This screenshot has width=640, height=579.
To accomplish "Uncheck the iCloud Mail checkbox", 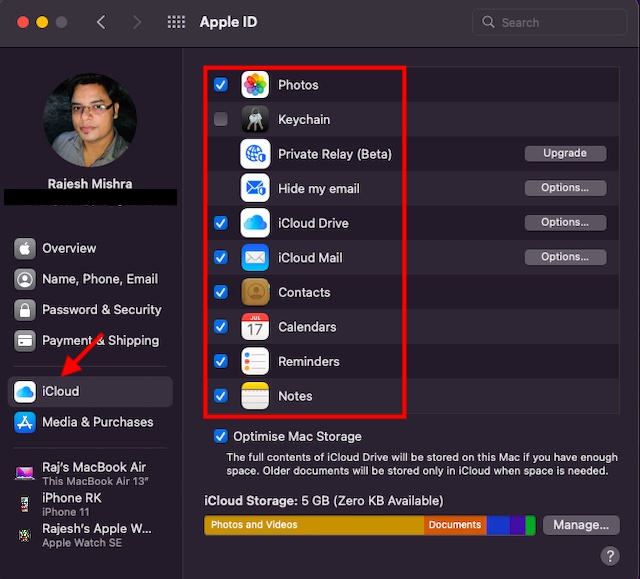I will pyautogui.click(x=221, y=257).
